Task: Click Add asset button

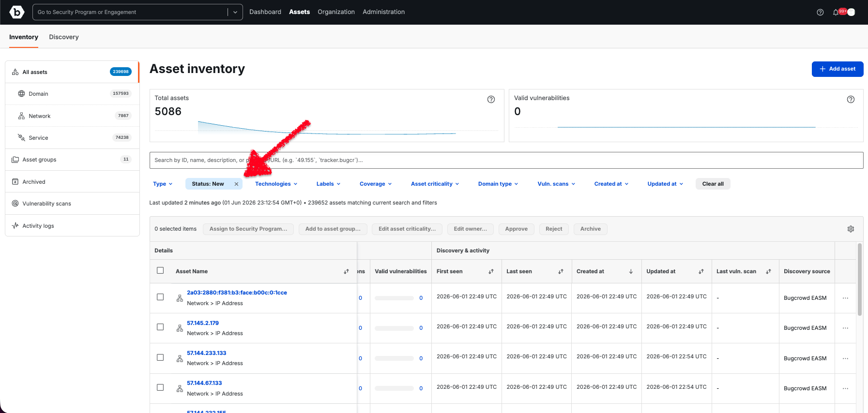Action: click(838, 69)
